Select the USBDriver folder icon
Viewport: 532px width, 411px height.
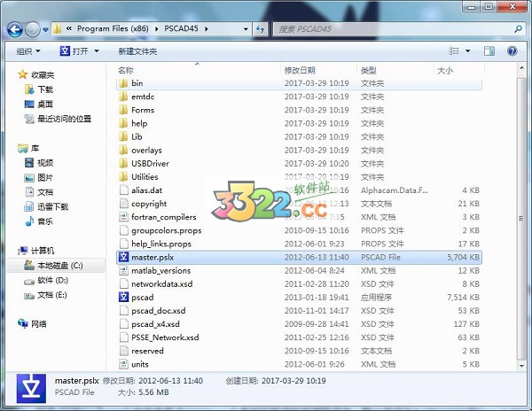(x=123, y=163)
